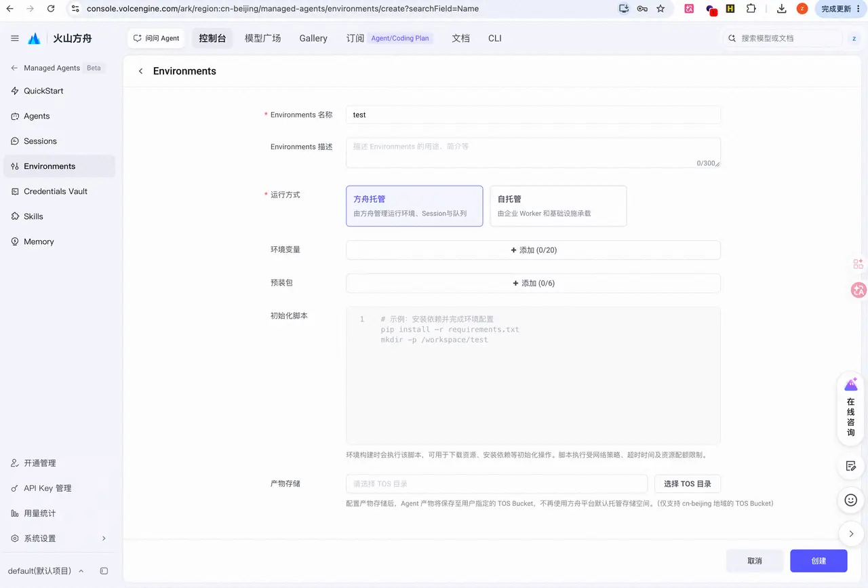Click the browser downloads icon
868x588 pixels.
click(x=781, y=9)
